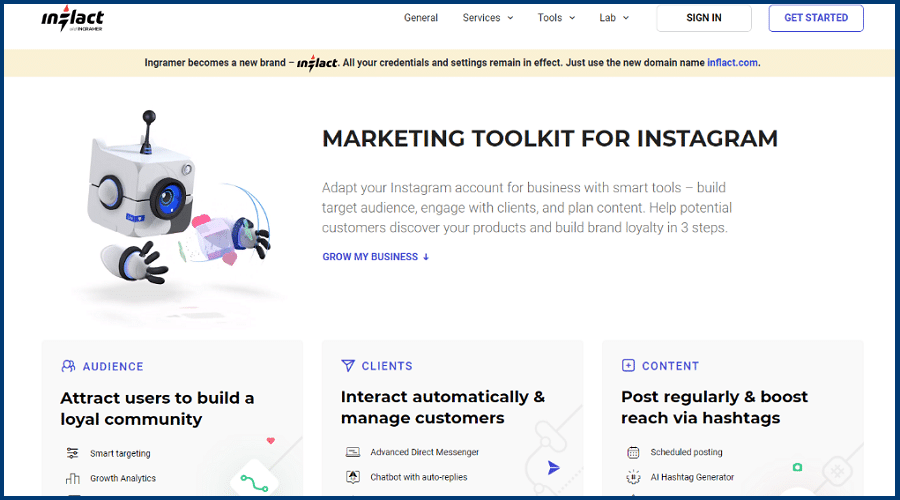This screenshot has height=500, width=900.
Task: Click the AI Hashtag Generator icon
Action: point(633,477)
